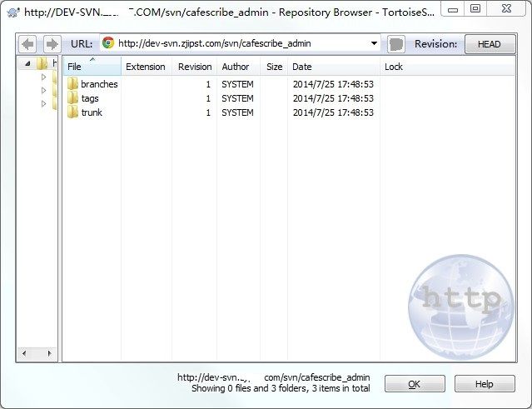Click the Chrome icon in the URL field

(x=108, y=42)
